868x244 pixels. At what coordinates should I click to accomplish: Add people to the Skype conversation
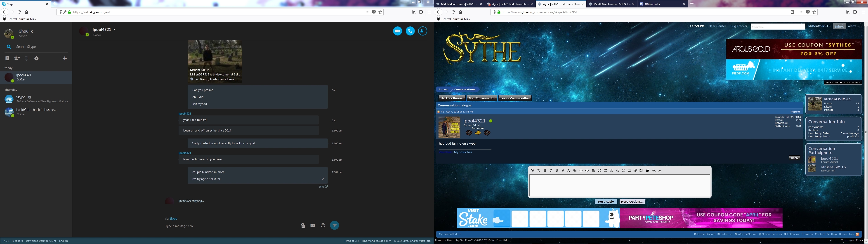point(422,31)
